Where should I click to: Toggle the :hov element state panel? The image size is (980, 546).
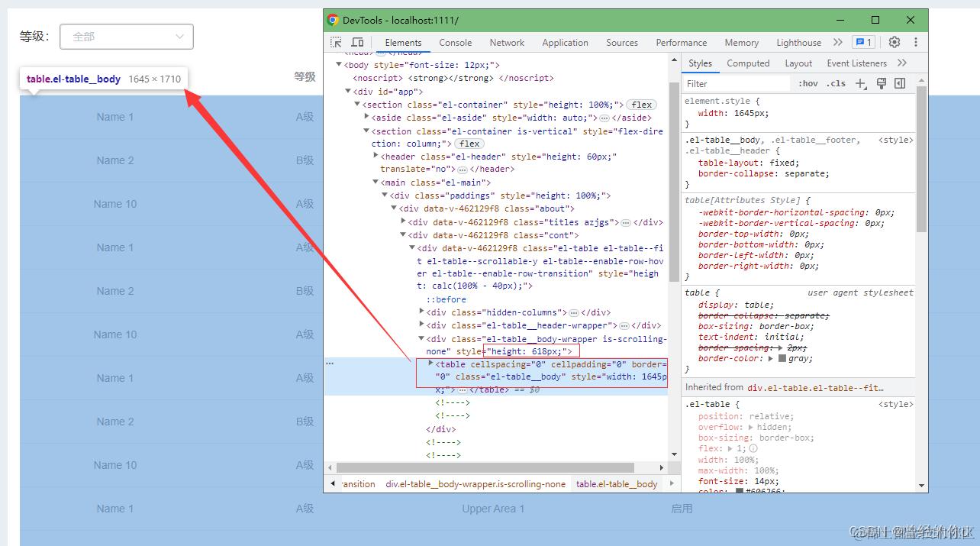[x=808, y=84]
